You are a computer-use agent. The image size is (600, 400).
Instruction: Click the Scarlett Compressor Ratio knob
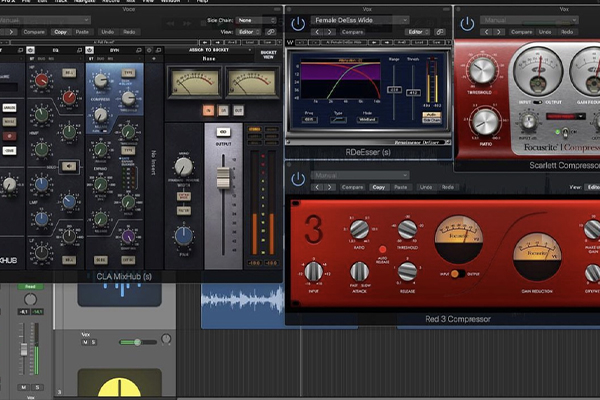click(485, 122)
